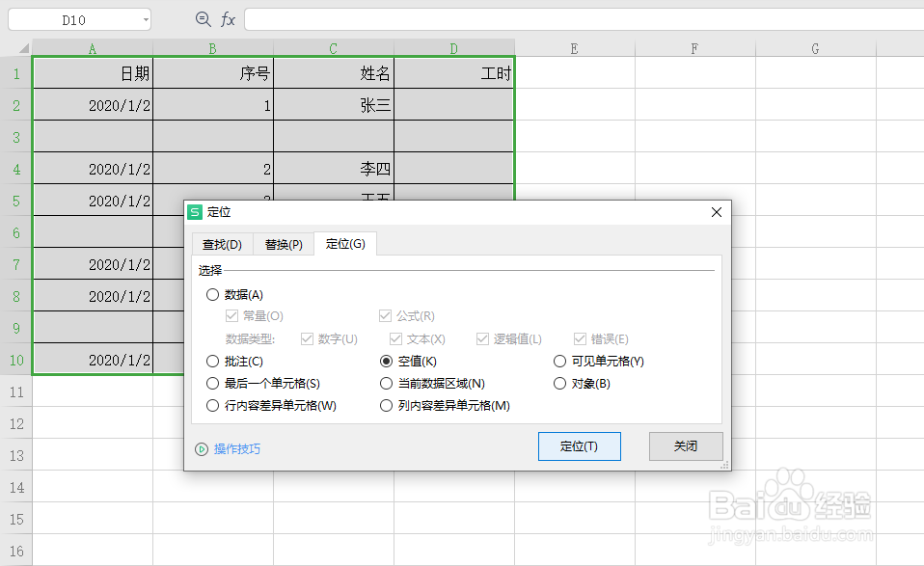Click the WPS S logo in the 定位 dialog title
This screenshot has width=924, height=566.
(197, 211)
